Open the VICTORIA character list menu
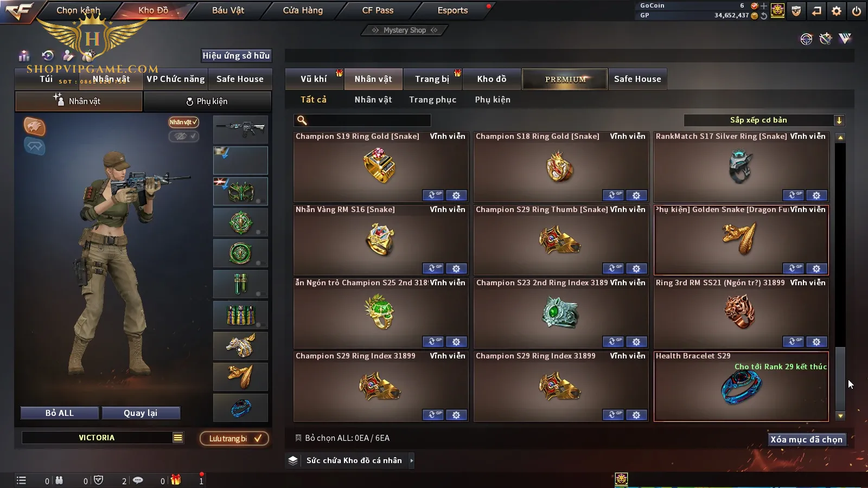This screenshot has width=868, height=488. 178,438
